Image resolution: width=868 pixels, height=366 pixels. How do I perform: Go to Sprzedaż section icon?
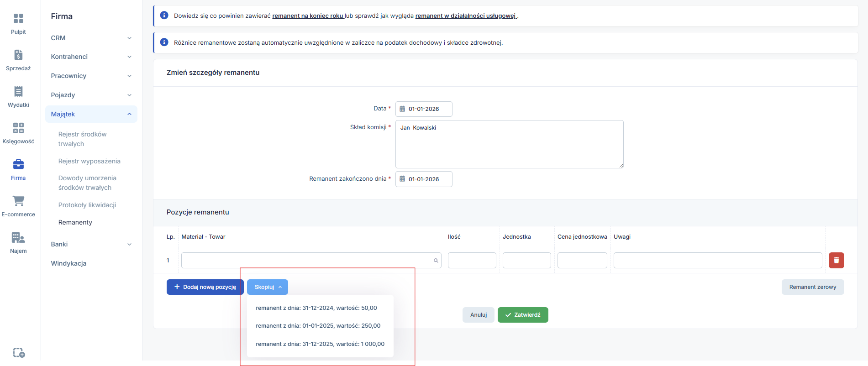point(18,55)
